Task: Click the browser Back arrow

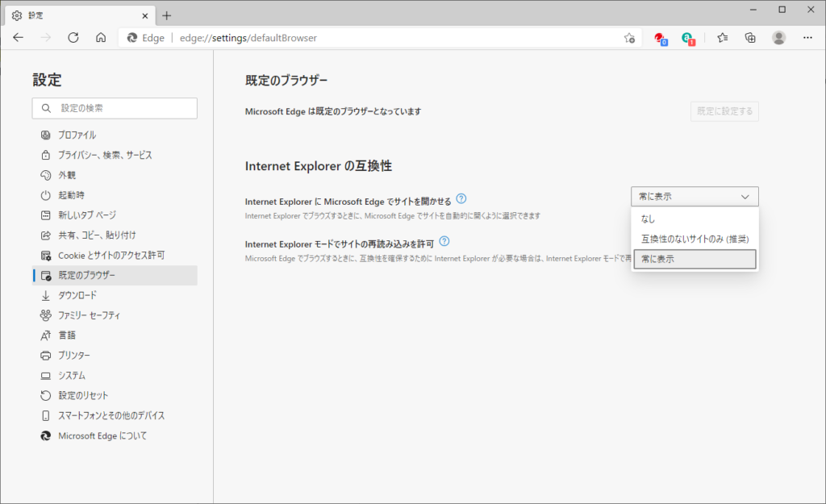Action: pyautogui.click(x=19, y=37)
